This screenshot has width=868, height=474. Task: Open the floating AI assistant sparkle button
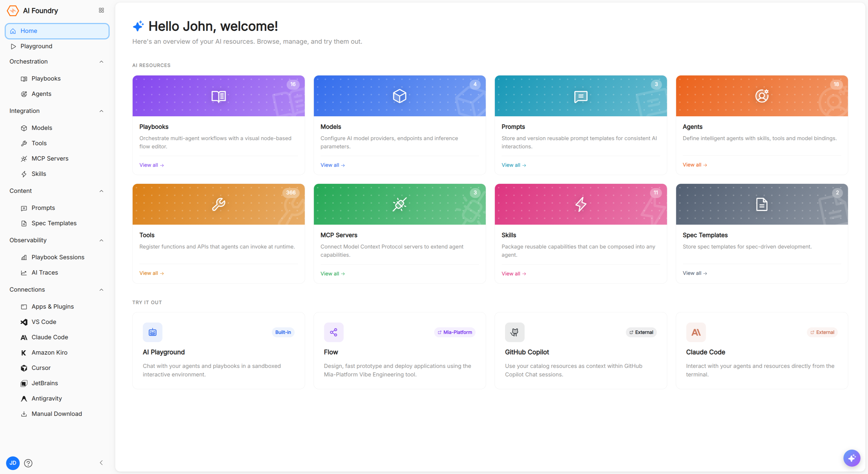coord(852,458)
